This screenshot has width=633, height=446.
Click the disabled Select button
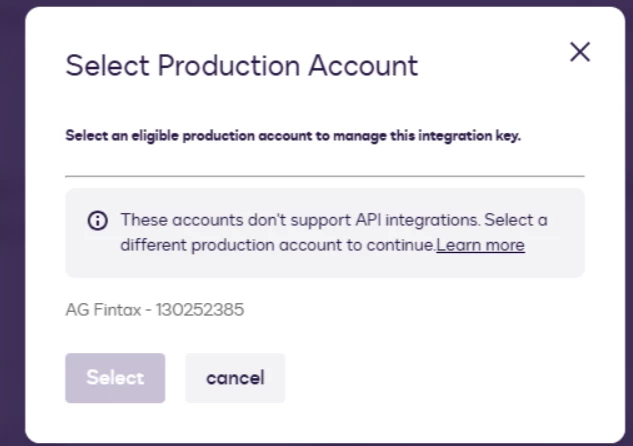tap(115, 378)
